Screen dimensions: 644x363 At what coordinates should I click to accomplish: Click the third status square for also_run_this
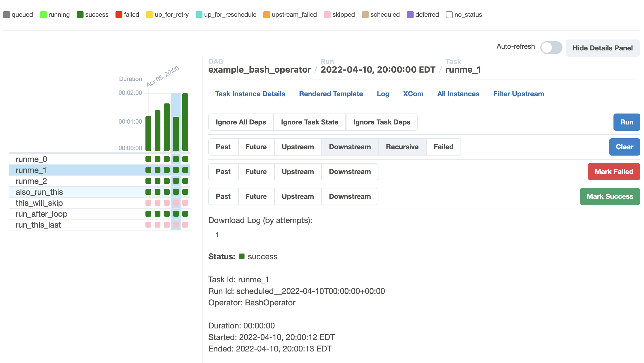(167, 192)
